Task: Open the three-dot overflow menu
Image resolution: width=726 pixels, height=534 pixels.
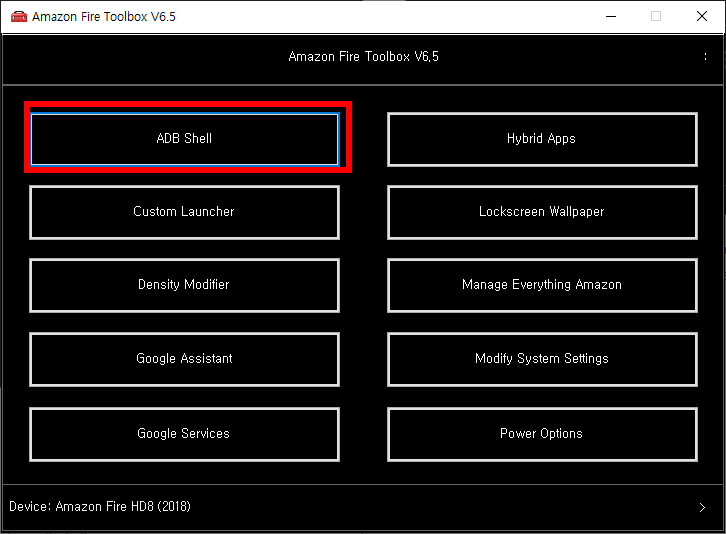Action: click(705, 57)
